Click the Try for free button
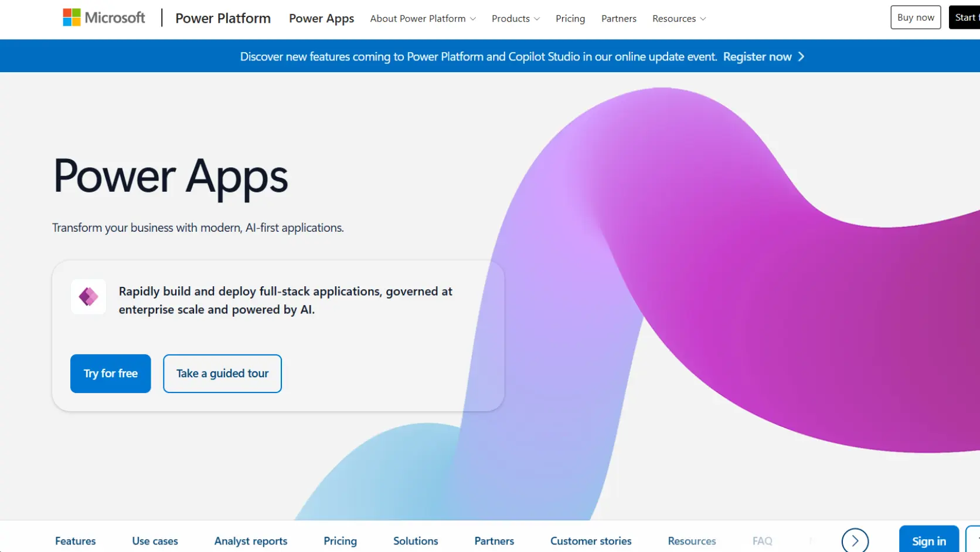 pyautogui.click(x=111, y=374)
